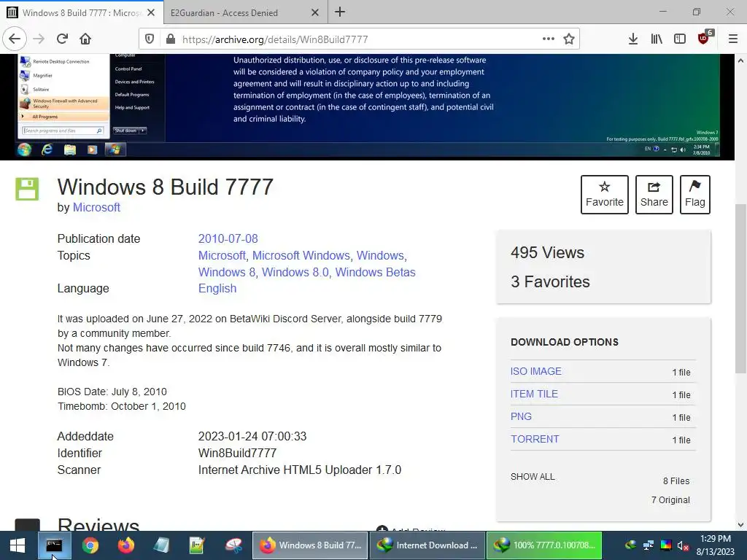Click the tracking protection shield icon
The height and width of the screenshot is (560, 747).
point(150,39)
